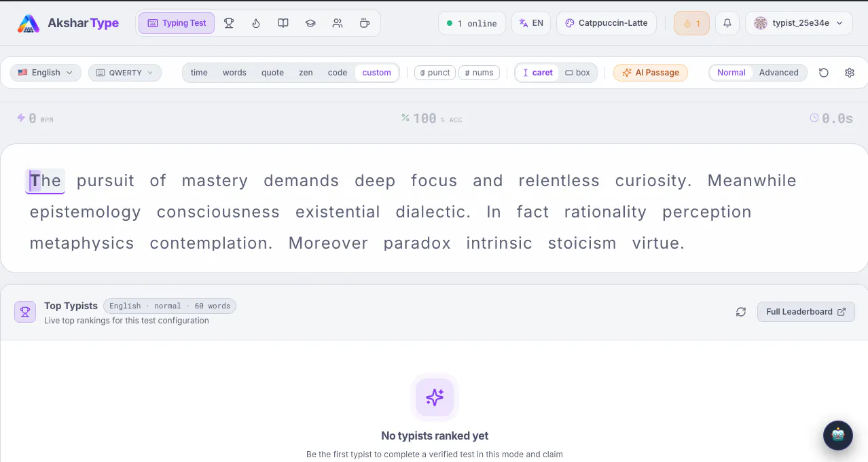
Task: Open the Catppuccin-Latte theme selector
Action: pos(606,23)
